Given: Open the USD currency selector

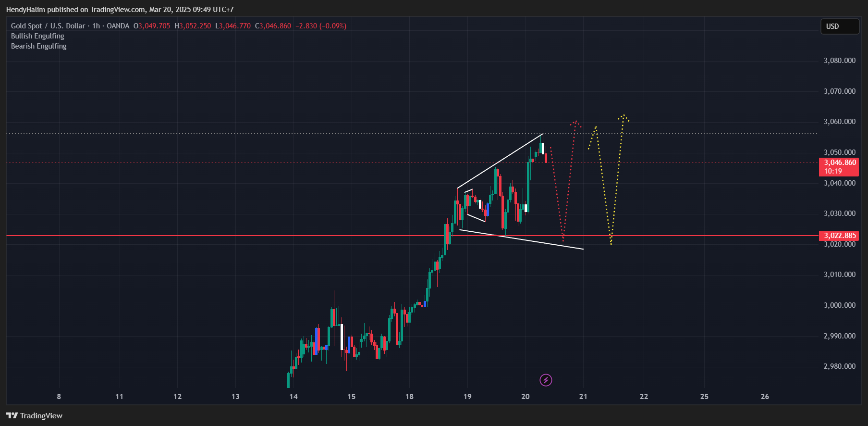Looking at the screenshot, I should (x=840, y=26).
